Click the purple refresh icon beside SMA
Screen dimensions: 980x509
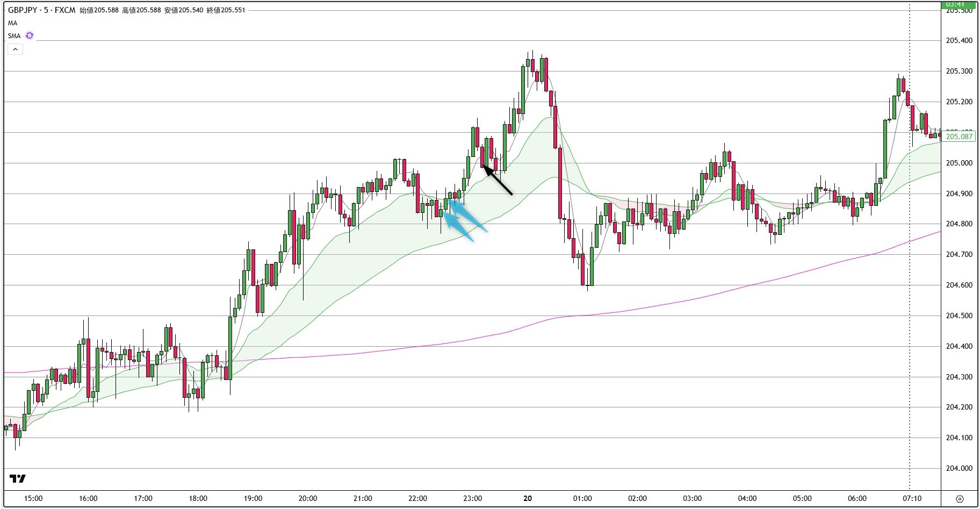(x=30, y=35)
